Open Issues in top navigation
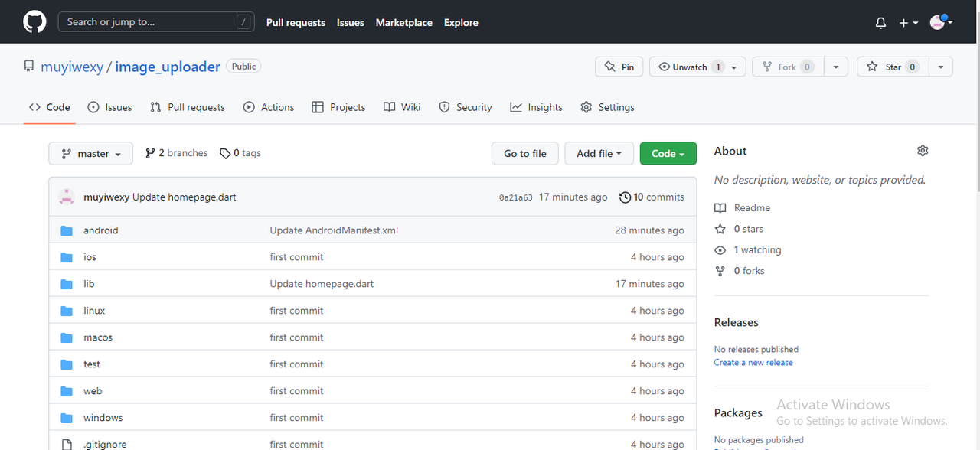Image resolution: width=980 pixels, height=450 pixels. point(351,23)
